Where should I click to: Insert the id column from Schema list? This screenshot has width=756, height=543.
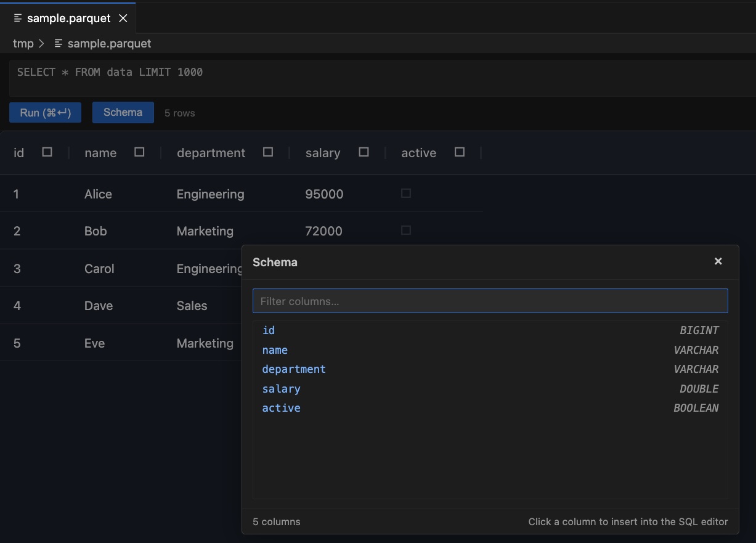pos(490,330)
